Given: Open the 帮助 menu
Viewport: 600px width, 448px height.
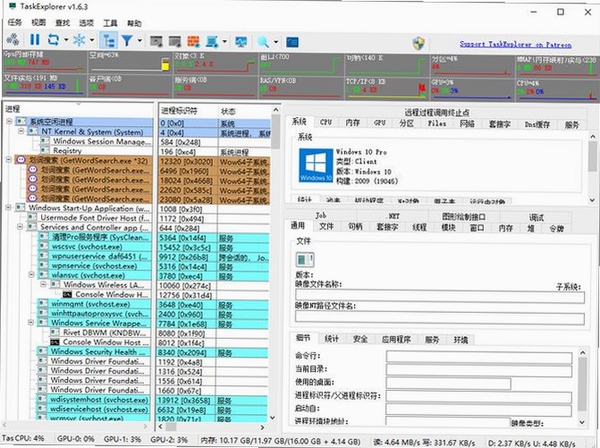Looking at the screenshot, I should [x=134, y=23].
